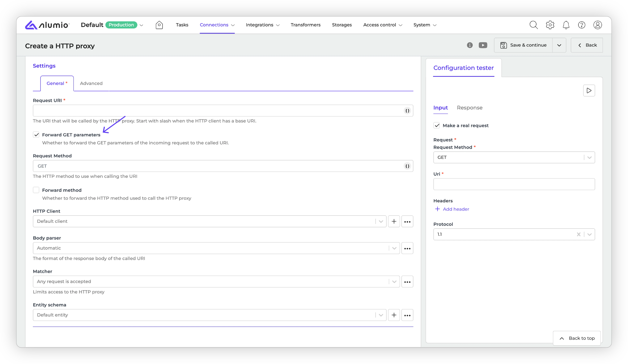Screen dimensions: 628x364
Task: Open the Entity schema dropdown
Action: point(210,315)
